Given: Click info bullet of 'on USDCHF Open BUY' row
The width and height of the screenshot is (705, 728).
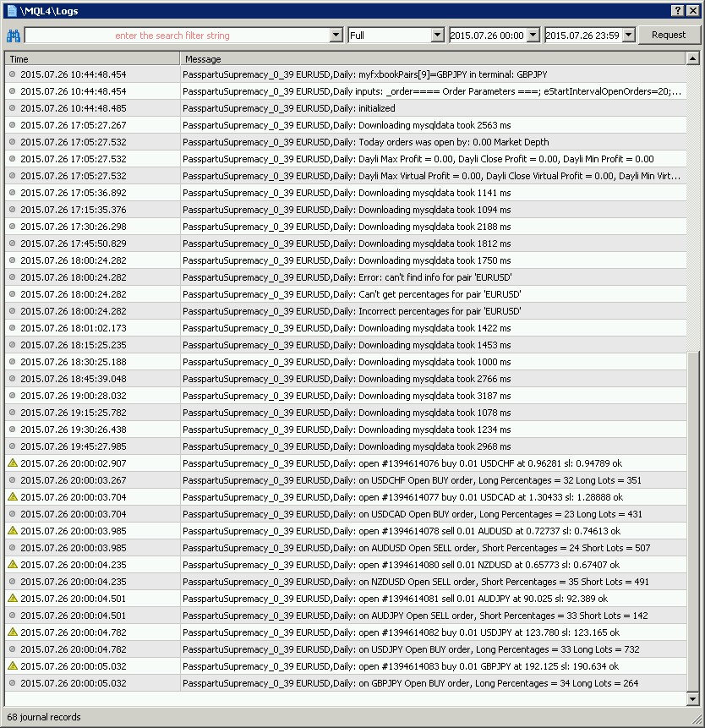Looking at the screenshot, I should (13, 480).
